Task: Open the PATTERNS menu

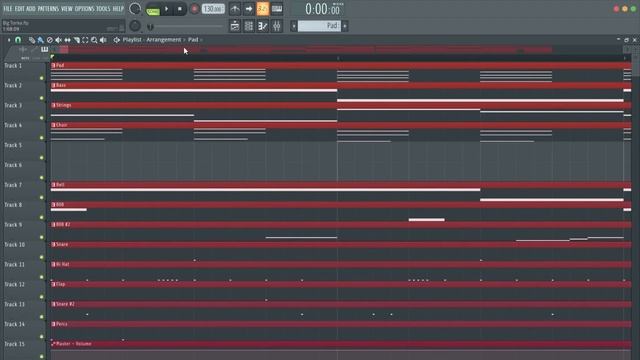Action: click(49, 9)
